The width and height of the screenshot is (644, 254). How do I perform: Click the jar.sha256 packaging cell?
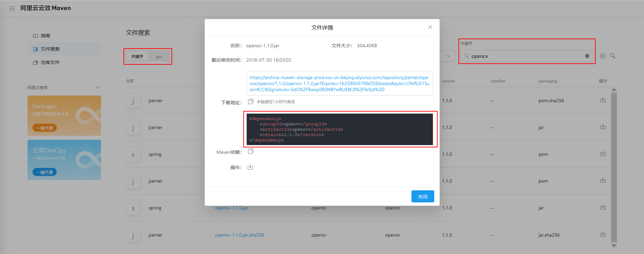[x=549, y=235]
